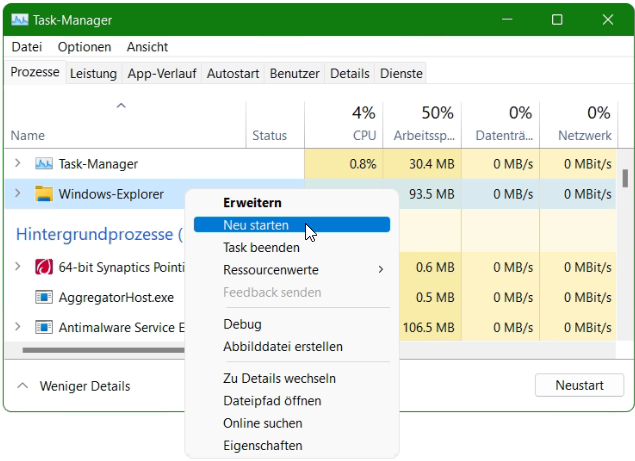Choose Dateipfad öffnen menu entry
635x461 pixels.
[x=292, y=401]
